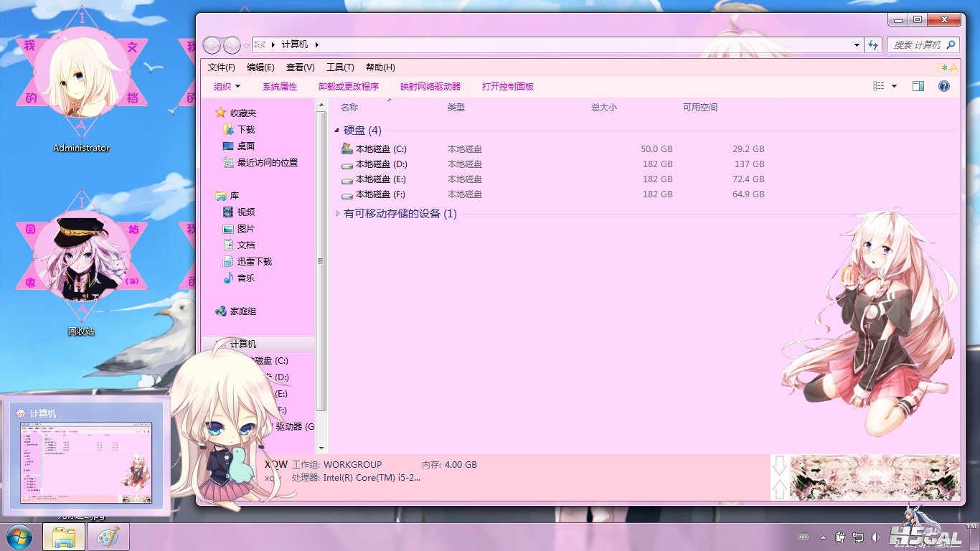Screen dimensions: 980x551
Task: Open 视频 library in sidebar
Action: point(246,212)
